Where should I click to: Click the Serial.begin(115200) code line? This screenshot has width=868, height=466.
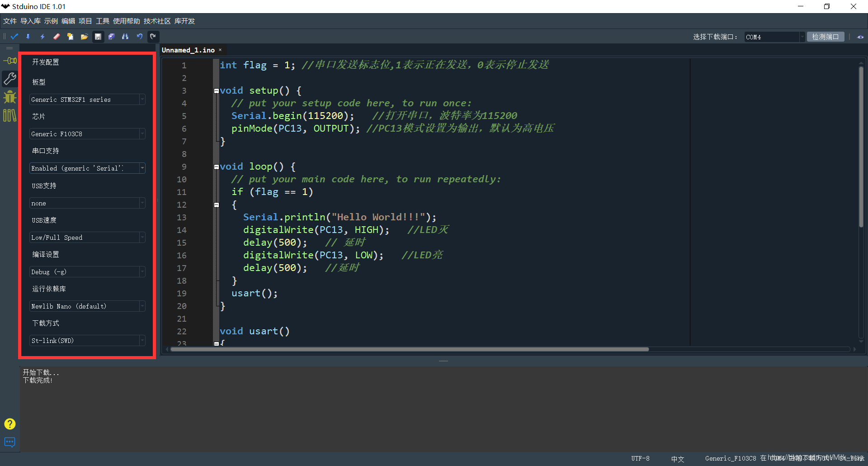pos(292,116)
